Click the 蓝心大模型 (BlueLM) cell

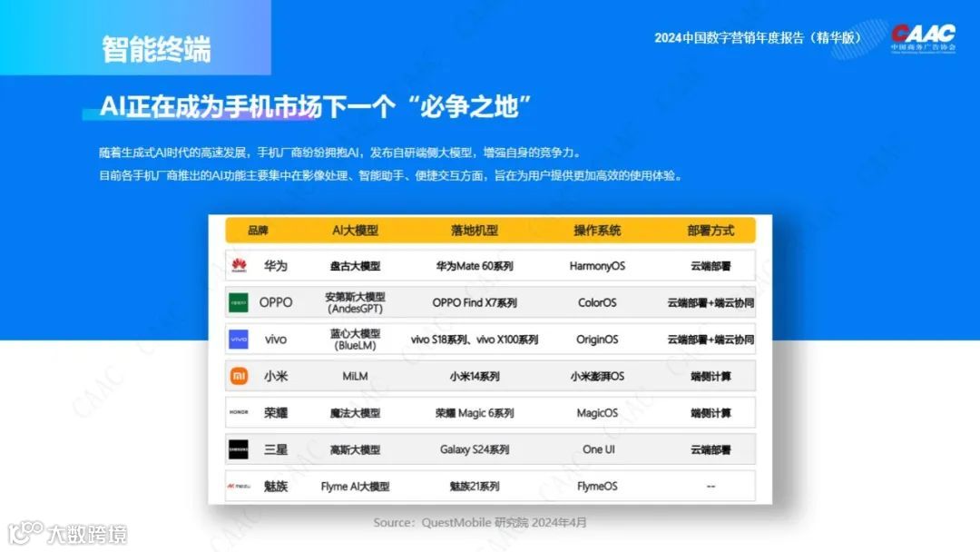point(355,340)
